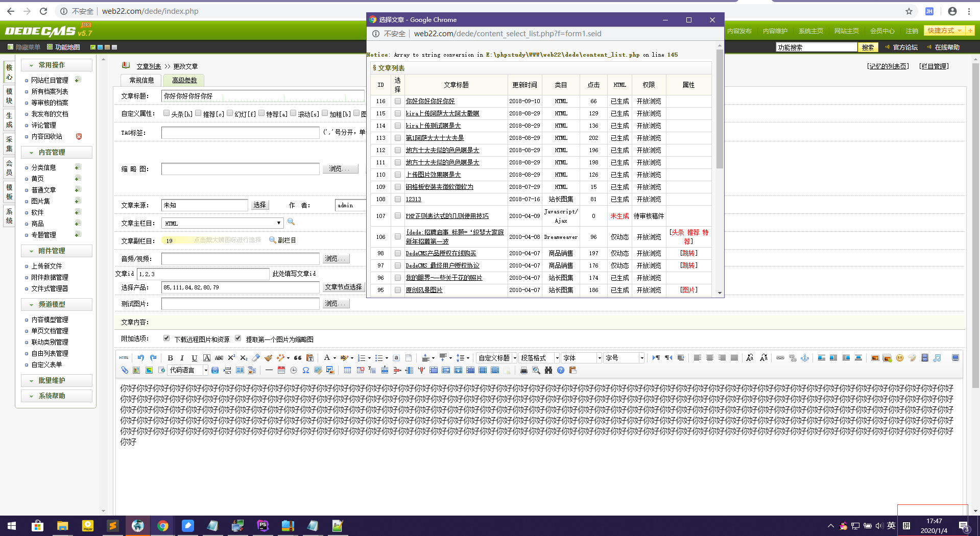Open the 字体 font dropdown
Image resolution: width=980 pixels, height=536 pixels.
pos(582,358)
